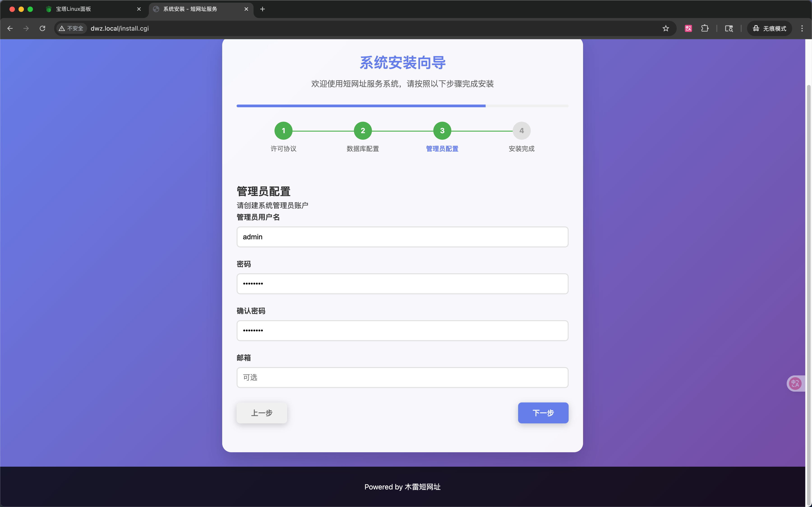Open the translate extension in the toolbar
This screenshot has width=812, height=507.
tap(688, 28)
